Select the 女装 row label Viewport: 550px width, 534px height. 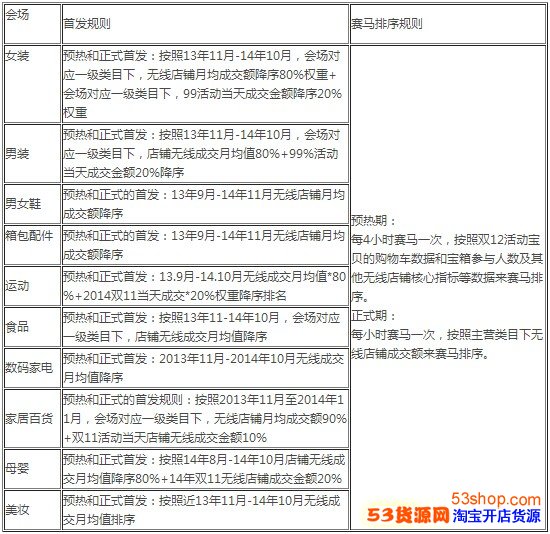point(17,56)
